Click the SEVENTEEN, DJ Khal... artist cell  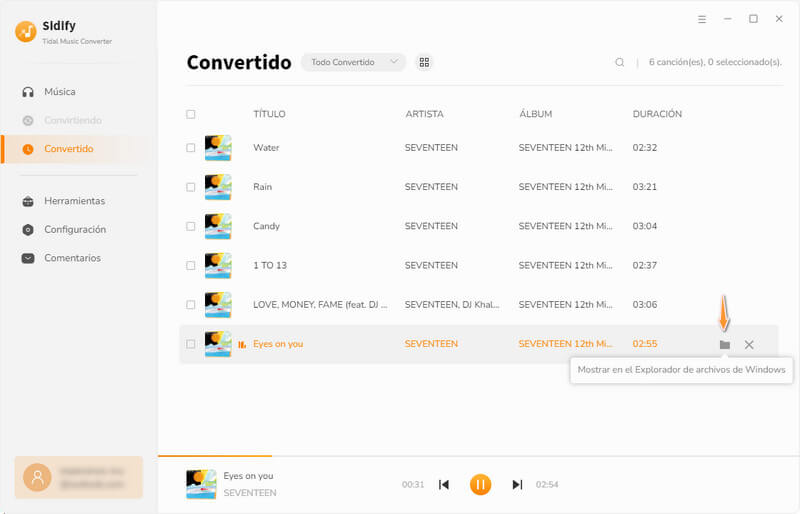(452, 305)
